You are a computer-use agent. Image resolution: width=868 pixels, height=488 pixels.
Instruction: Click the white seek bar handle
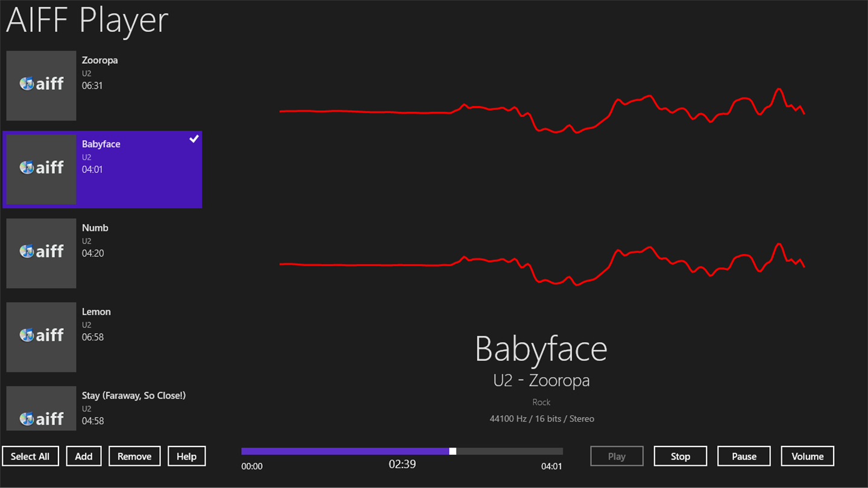click(x=453, y=451)
